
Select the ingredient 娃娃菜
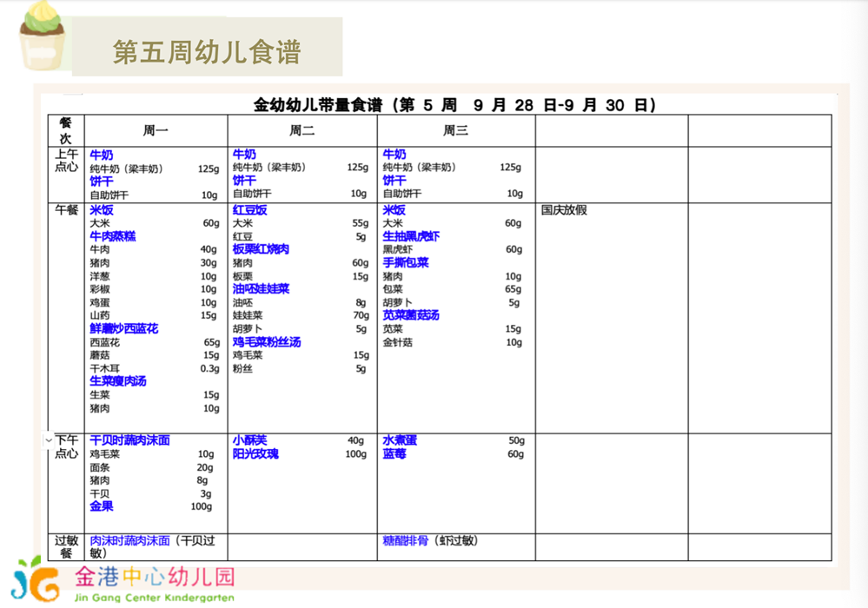pyautogui.click(x=248, y=315)
